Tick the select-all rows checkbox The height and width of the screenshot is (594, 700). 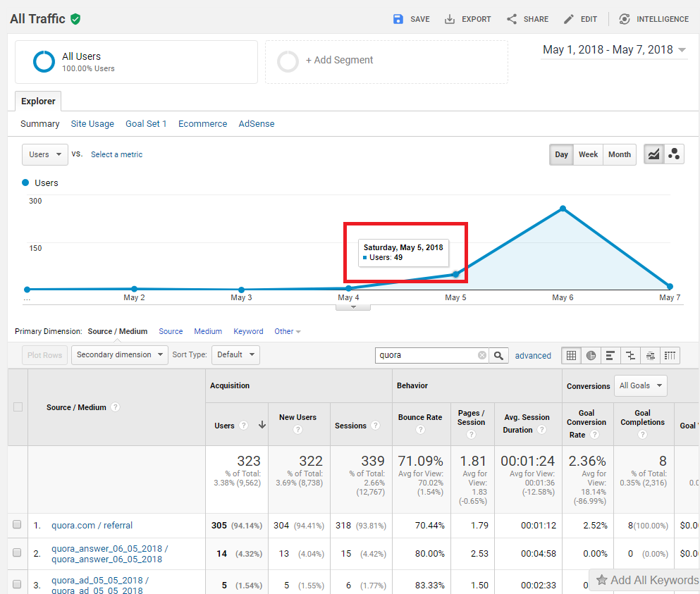tap(18, 407)
